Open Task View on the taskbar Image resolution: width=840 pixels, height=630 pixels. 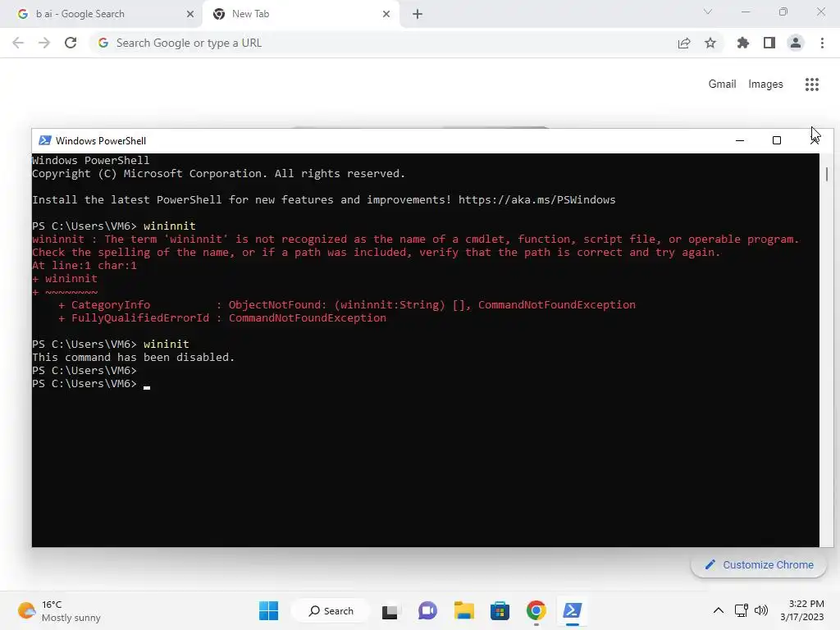390,611
